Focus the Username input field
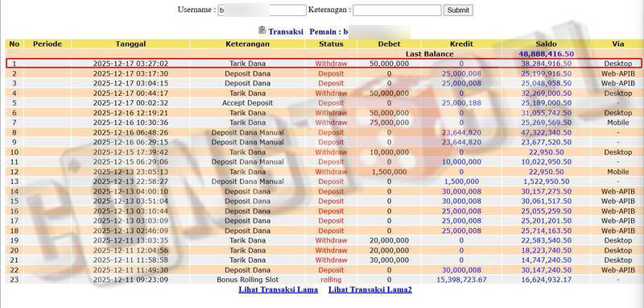 click(262, 10)
